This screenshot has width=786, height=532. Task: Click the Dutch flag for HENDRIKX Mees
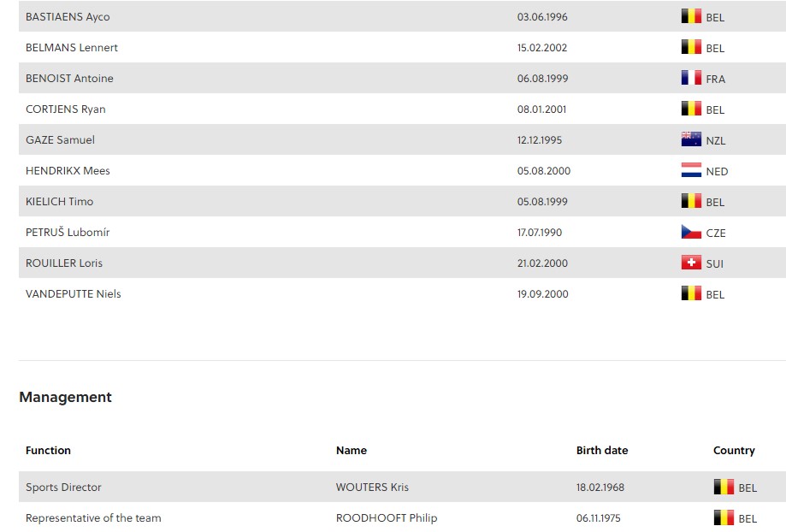(691, 170)
